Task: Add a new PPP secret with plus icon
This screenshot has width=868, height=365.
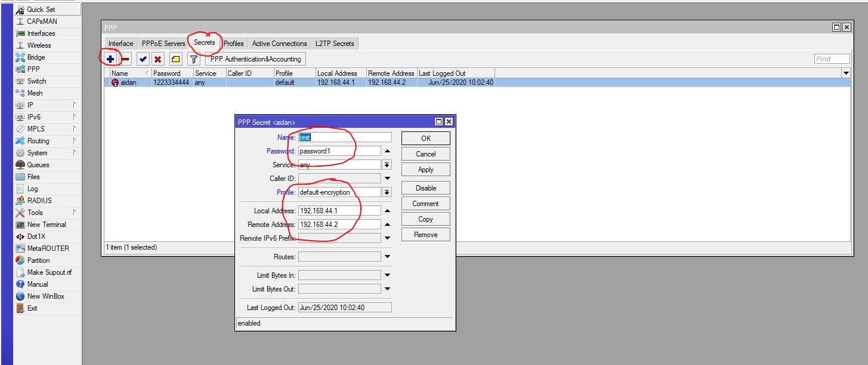Action: tap(110, 59)
